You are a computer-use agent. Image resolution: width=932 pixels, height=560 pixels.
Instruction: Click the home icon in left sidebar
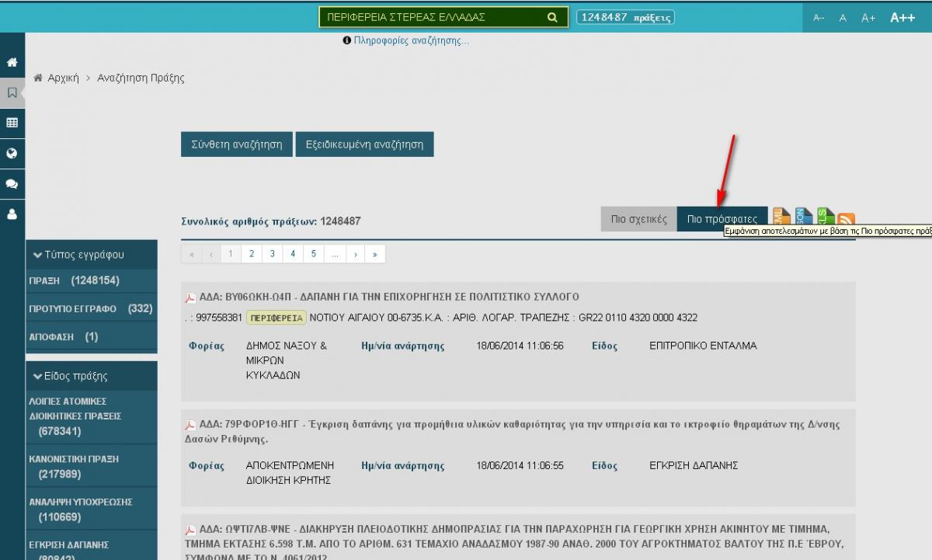(12, 63)
